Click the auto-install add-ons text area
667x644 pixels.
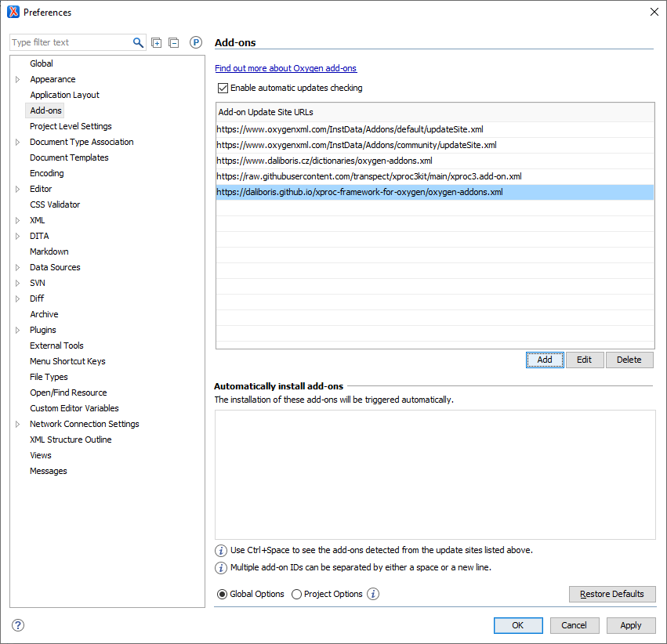435,475
